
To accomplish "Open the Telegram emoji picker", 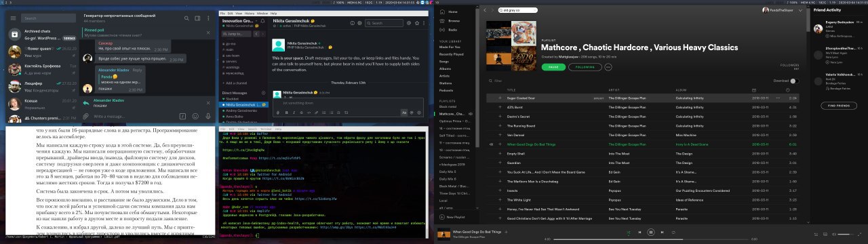I will pos(195,117).
